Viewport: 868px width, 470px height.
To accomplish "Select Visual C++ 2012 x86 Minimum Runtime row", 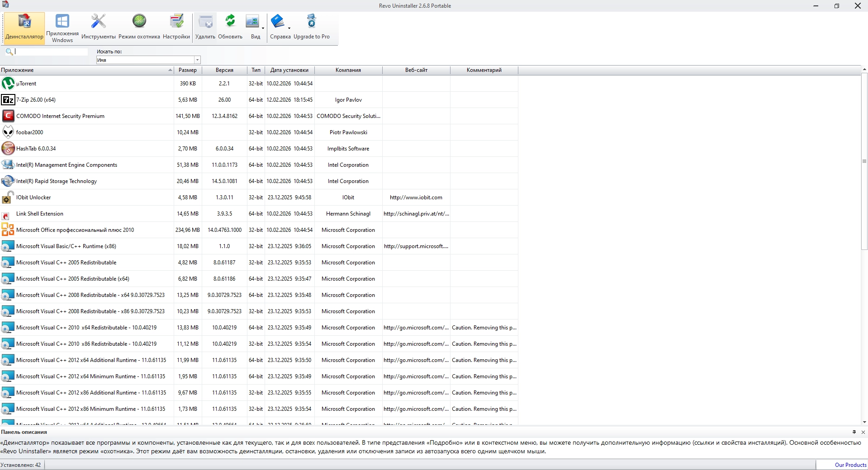I will pyautogui.click(x=259, y=409).
